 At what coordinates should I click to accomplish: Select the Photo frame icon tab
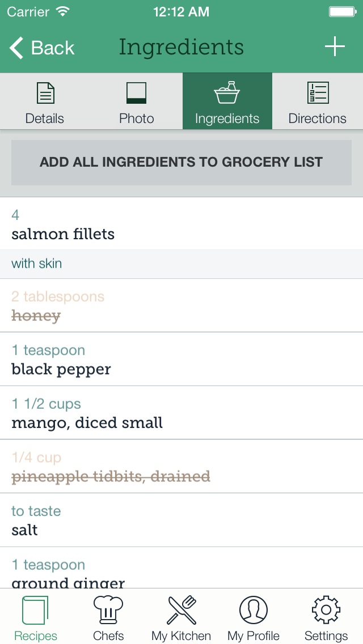point(137,102)
